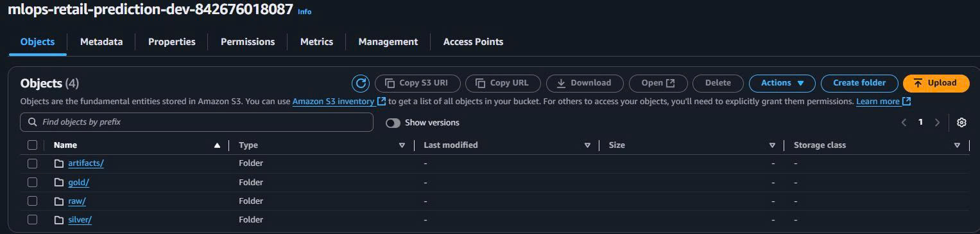Click the orange Upload button
Image resolution: width=980 pixels, height=234 pixels.
[936, 83]
